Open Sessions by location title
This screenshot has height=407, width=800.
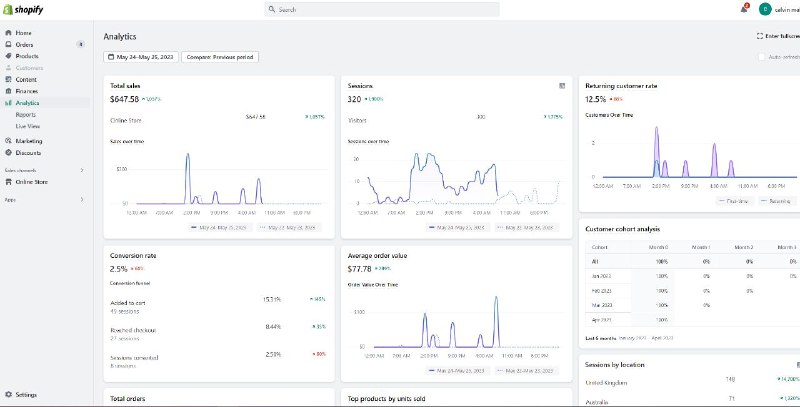614,365
